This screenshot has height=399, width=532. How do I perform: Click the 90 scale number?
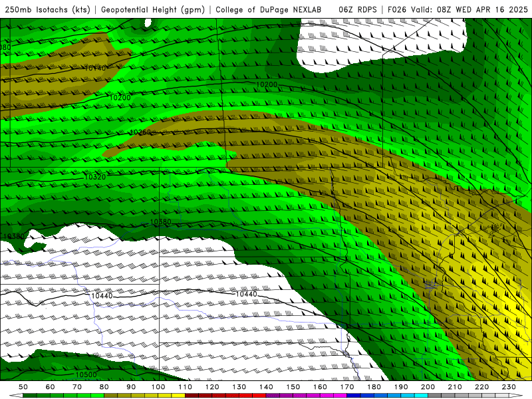(131, 387)
